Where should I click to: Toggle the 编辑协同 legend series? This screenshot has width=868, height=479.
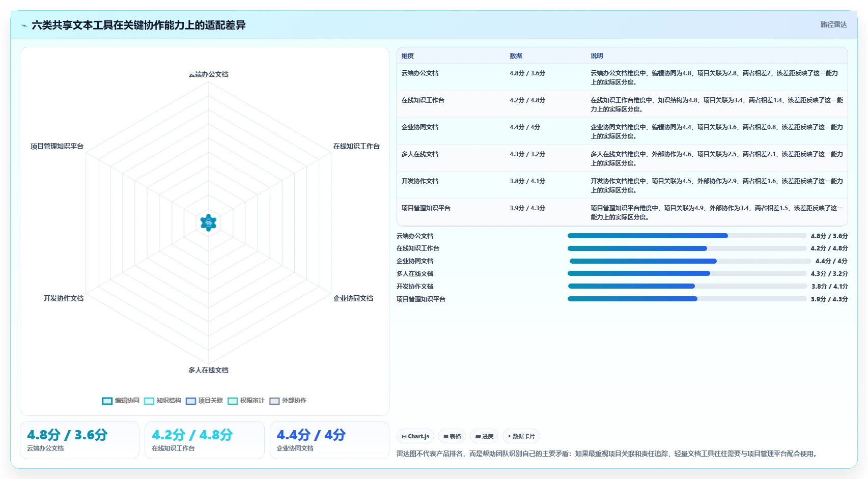pos(121,401)
